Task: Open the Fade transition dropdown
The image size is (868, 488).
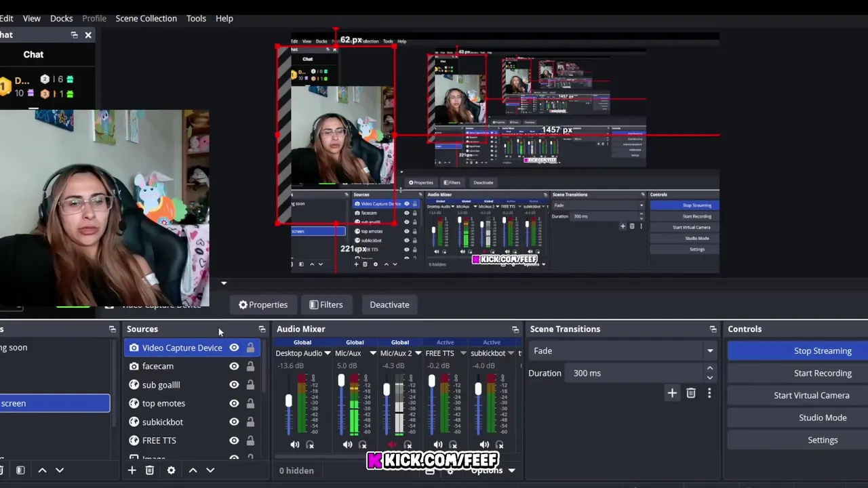Action: tap(623, 351)
